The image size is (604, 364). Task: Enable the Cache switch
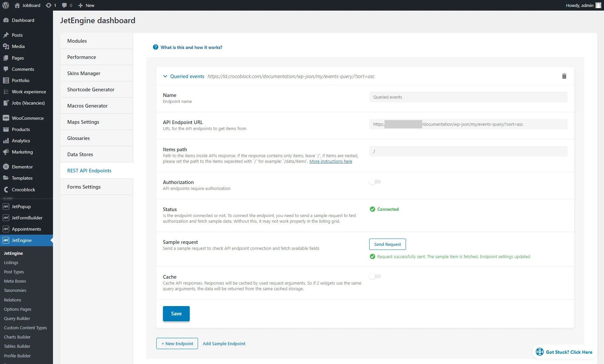click(x=375, y=276)
